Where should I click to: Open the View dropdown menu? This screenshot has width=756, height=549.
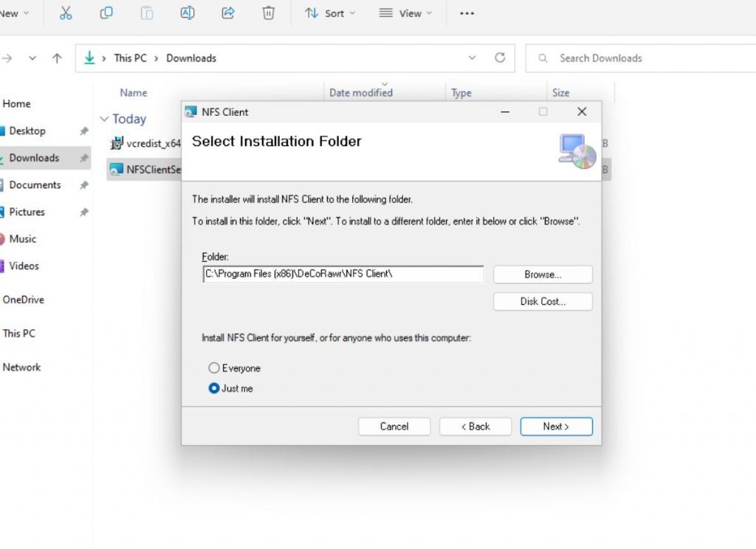[x=405, y=13]
